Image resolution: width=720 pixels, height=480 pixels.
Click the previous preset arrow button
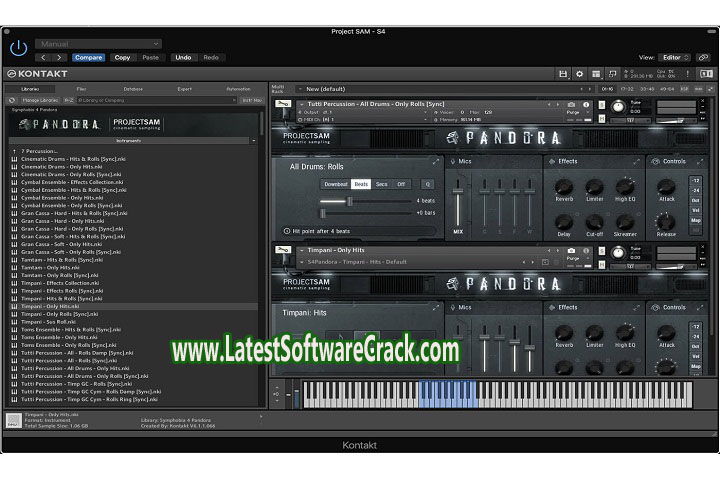click(43, 57)
